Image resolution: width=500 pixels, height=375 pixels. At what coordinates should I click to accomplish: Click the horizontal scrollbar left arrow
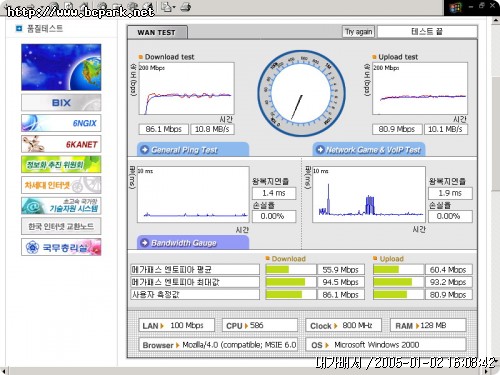tap(3, 371)
